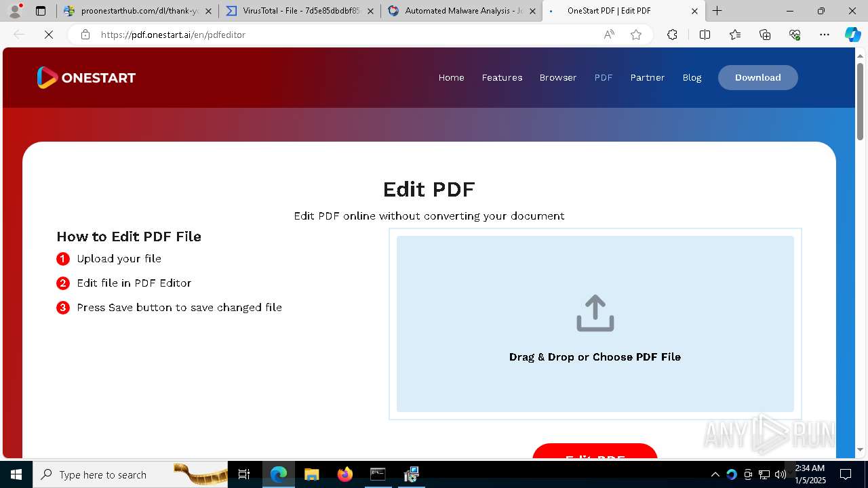This screenshot has height=488, width=868.
Task: Open the Home menu link
Action: (x=452, y=77)
